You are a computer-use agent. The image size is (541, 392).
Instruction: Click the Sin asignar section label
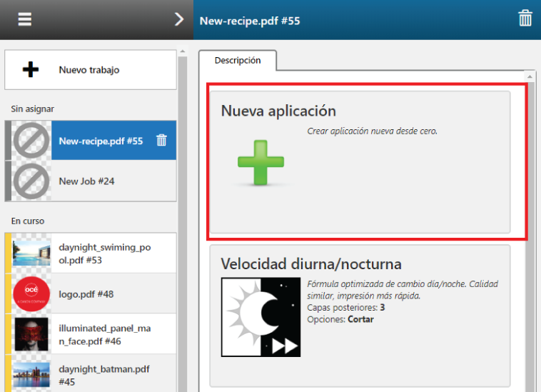pos(32,109)
